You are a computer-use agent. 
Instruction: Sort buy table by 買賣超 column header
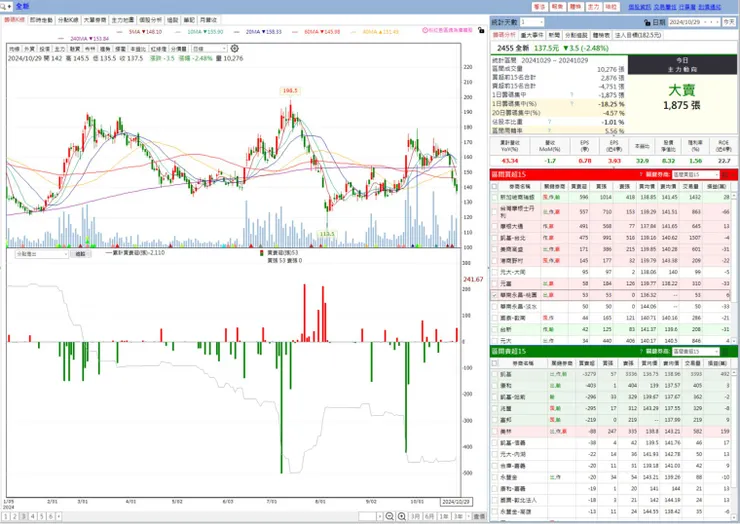pos(578,186)
